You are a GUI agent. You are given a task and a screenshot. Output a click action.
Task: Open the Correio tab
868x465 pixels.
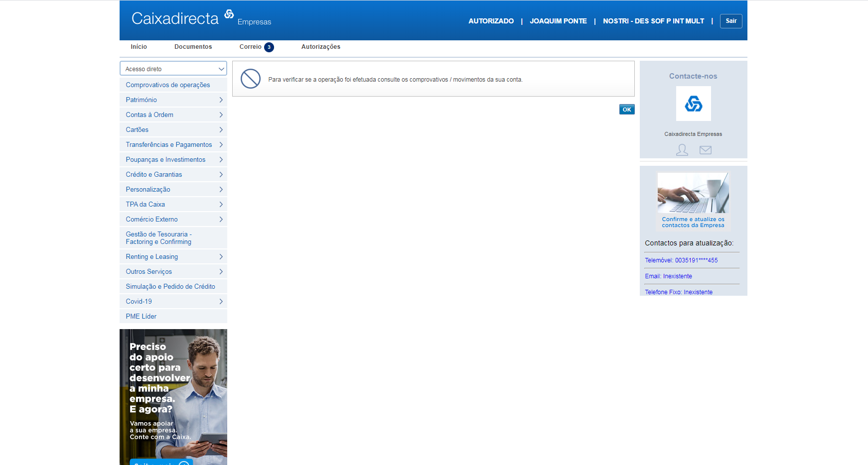point(250,47)
